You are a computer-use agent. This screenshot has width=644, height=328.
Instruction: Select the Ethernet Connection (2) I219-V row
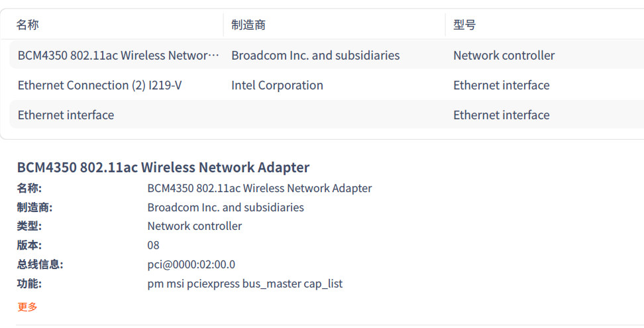point(99,85)
